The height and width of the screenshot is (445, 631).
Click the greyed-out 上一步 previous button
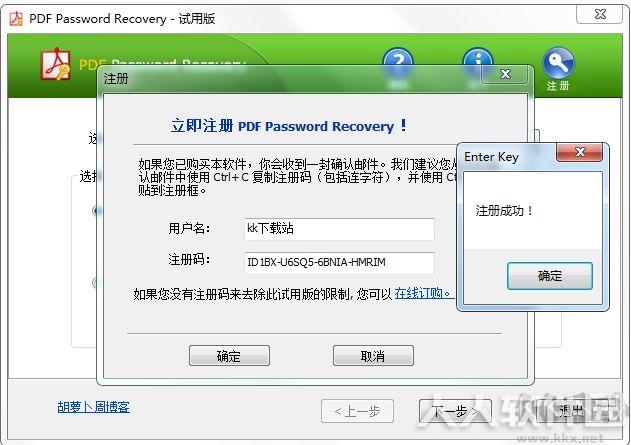[357, 411]
